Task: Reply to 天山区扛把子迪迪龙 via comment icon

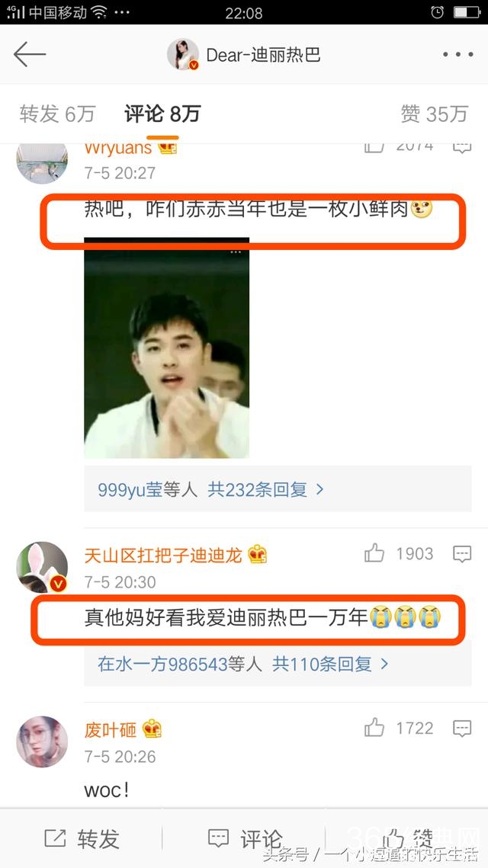Action: (462, 553)
